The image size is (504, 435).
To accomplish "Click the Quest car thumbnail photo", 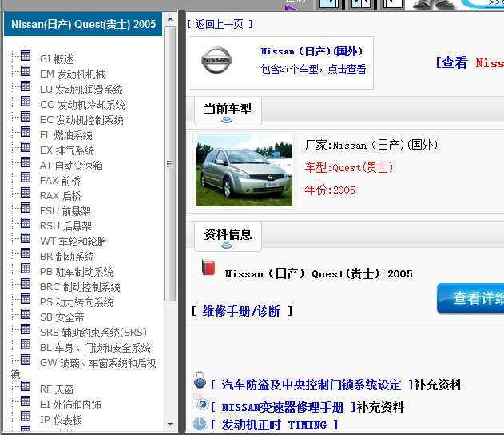I will point(244,170).
